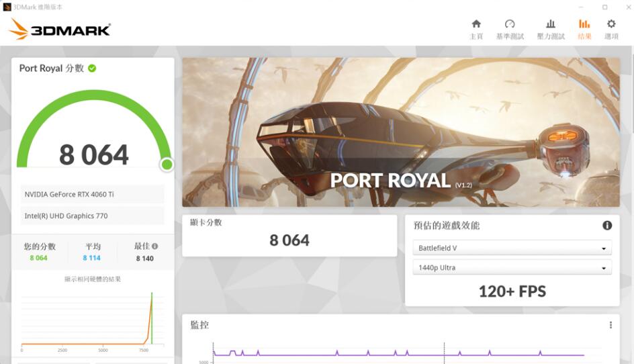
Task: Switch to the Results (結果) page
Action: (x=584, y=29)
